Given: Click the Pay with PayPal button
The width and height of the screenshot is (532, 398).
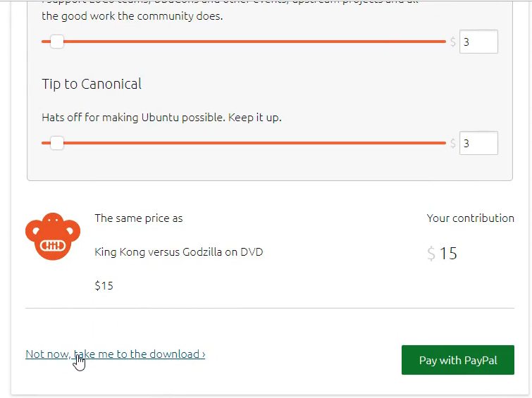Looking at the screenshot, I should (458, 360).
